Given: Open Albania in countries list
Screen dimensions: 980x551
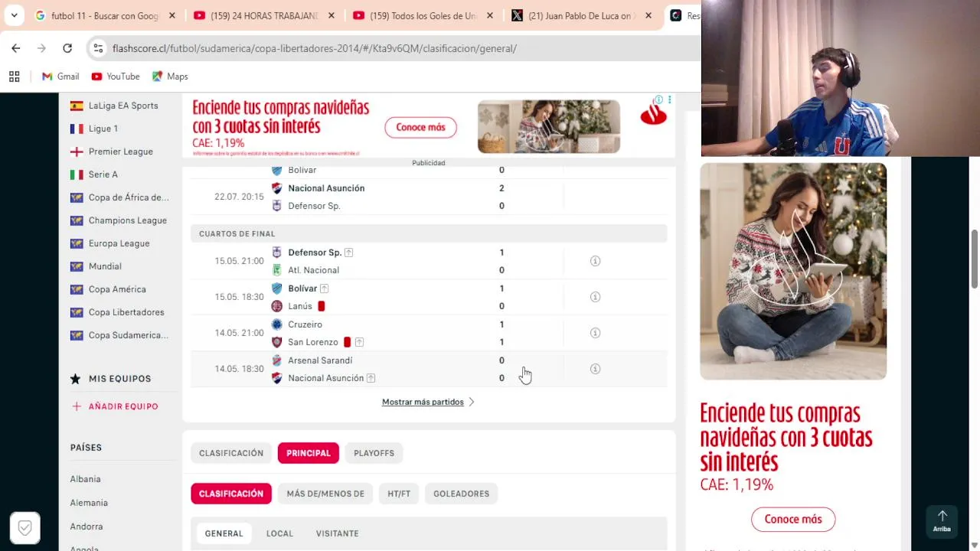Looking at the screenshot, I should [x=85, y=479].
